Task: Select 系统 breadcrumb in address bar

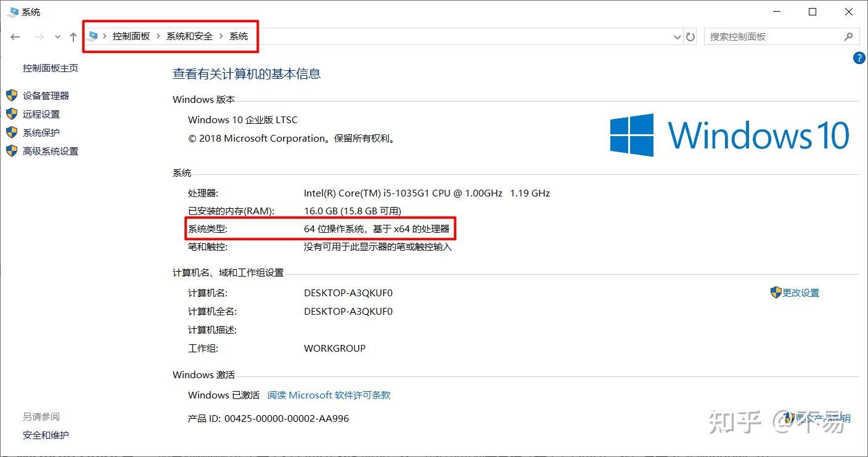Action: 239,36
